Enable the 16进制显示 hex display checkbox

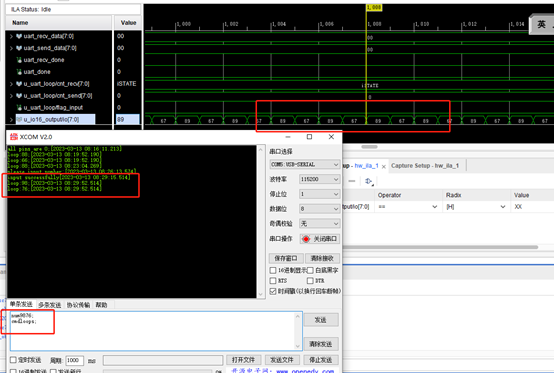(273, 271)
